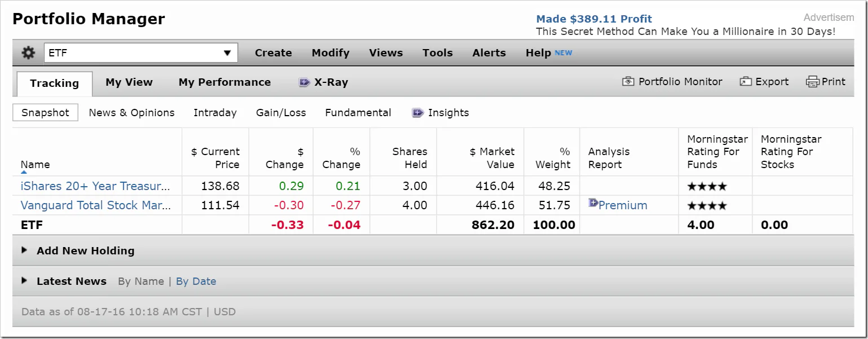The width and height of the screenshot is (868, 339).
Task: Sort by Morningstar Rating For Funds
Action: [x=717, y=152]
